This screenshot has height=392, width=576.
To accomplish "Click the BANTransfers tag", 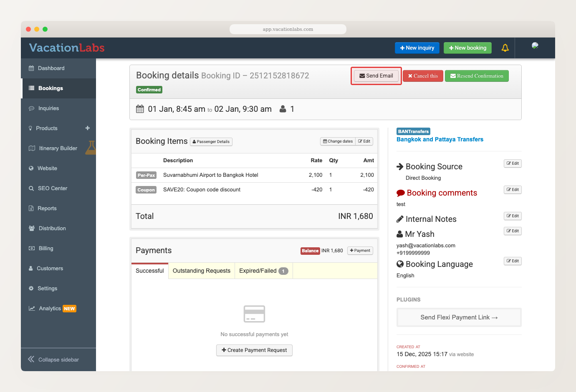I will (413, 131).
